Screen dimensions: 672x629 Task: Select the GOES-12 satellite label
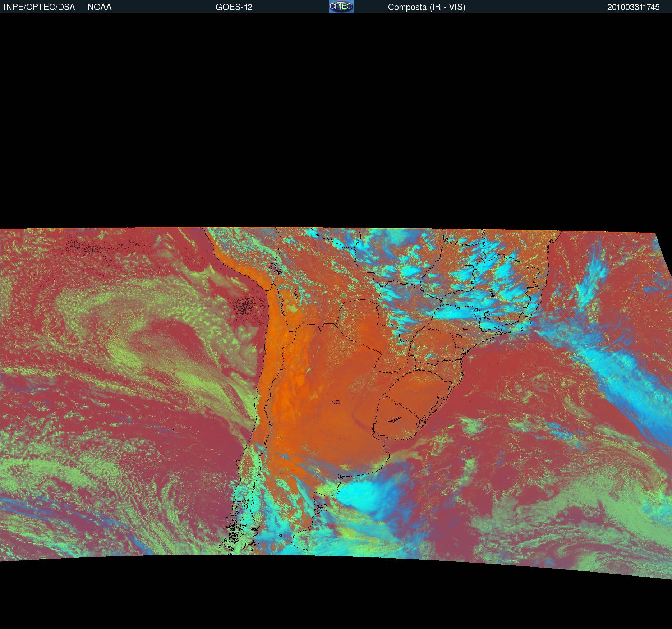point(234,7)
